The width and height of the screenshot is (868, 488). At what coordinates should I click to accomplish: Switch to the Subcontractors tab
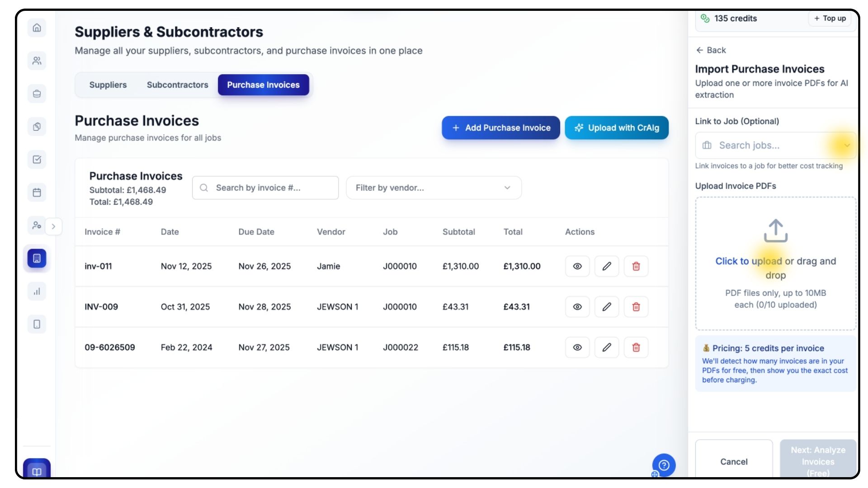177,85
